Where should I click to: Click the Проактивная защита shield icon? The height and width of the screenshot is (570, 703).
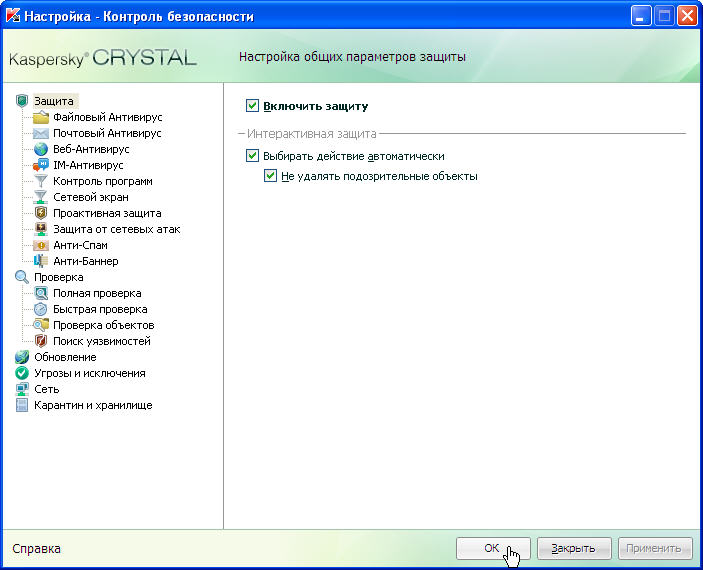tap(40, 213)
